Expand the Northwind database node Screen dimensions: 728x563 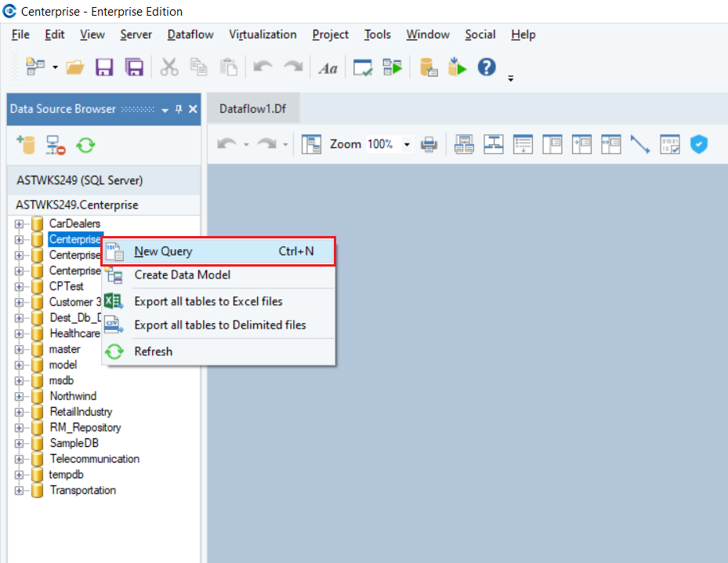point(19,396)
